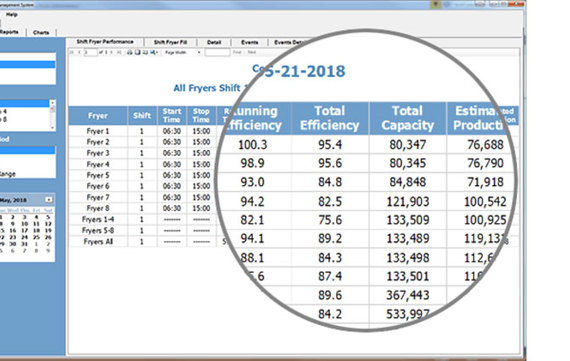570x361 pixels.
Task: Click the Start Time column header
Action: click(x=172, y=116)
